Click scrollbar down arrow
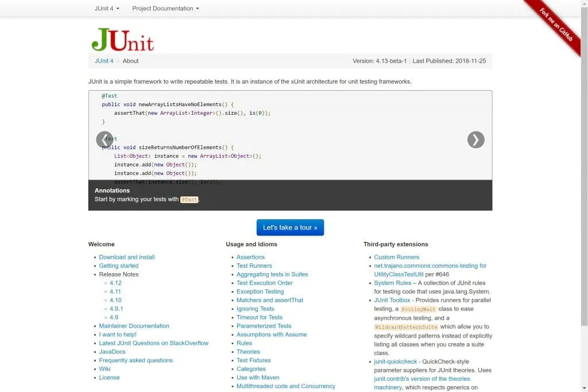Screen dimensions: 588x392 (x=584, y=388)
